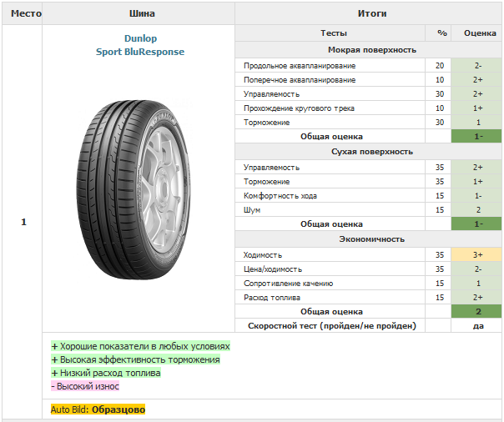Screen dimensions: 504x422
Task: Select the 'Шум' row label
Action: pyautogui.click(x=252, y=210)
